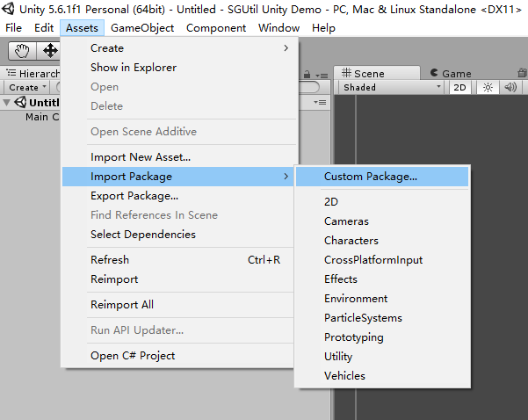Click the panel lock icon
This screenshot has height=420, width=528.
click(x=307, y=75)
